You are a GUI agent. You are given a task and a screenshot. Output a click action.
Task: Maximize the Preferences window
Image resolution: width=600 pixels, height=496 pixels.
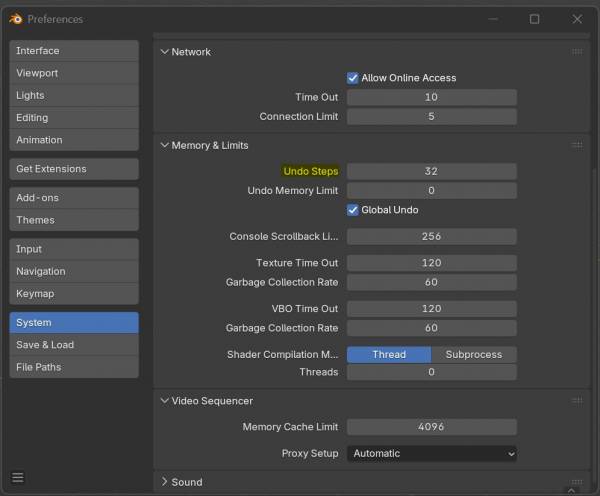point(534,19)
